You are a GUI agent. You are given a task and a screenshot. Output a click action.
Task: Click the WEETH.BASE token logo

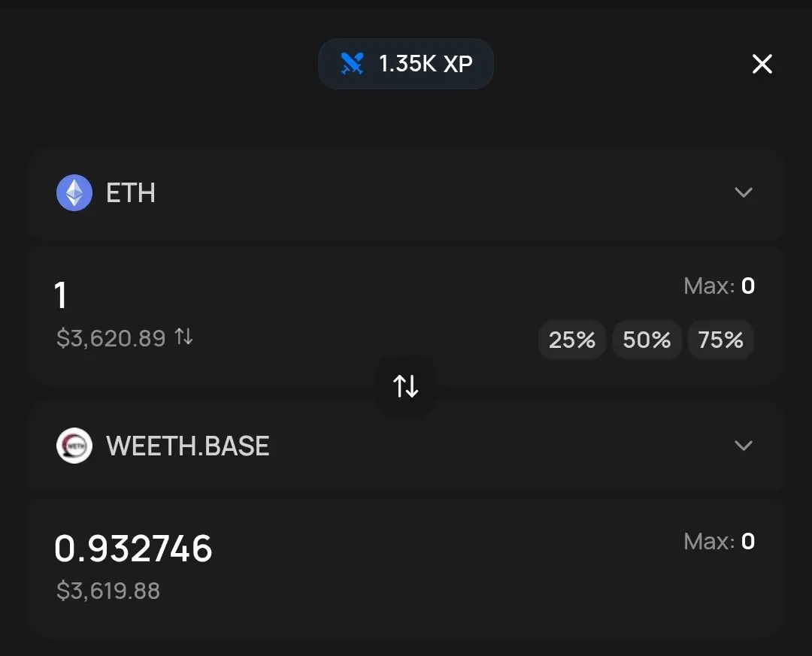pyautogui.click(x=74, y=446)
